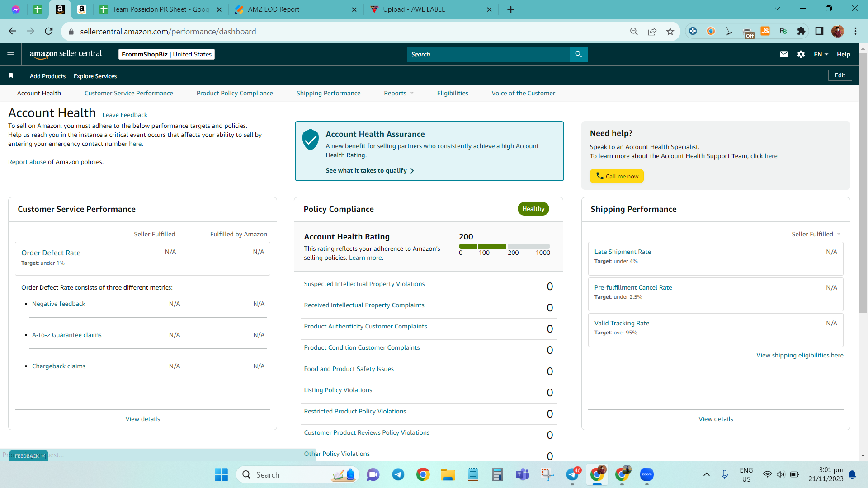Screen dimensions: 868x488
Task: Click View shipping eligibilities here
Action: coord(800,355)
